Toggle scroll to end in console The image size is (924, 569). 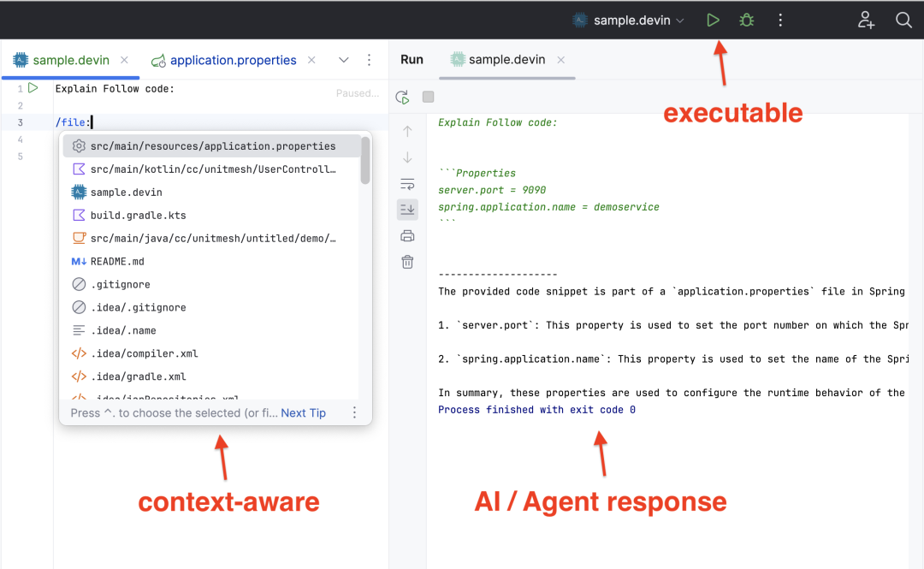point(407,210)
